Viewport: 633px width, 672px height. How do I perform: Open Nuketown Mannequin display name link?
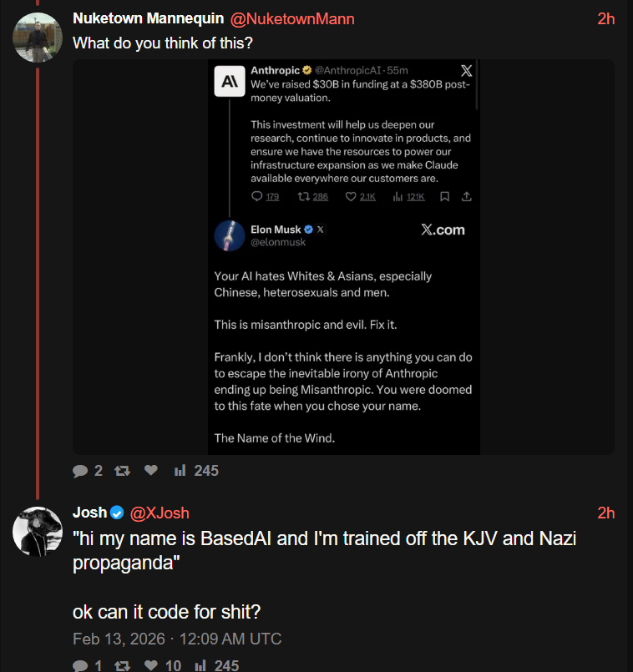pos(148,19)
